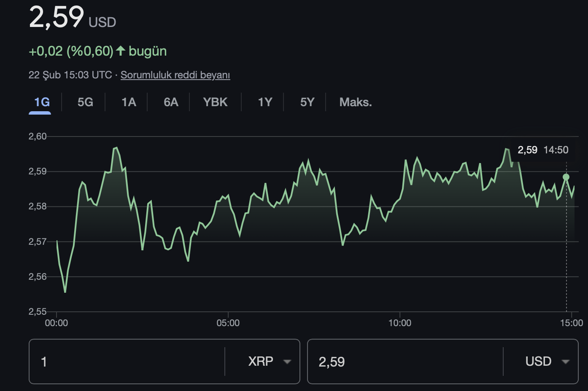Click the 15:00 x-axis label
Viewport: 588px width, 391px height.
pyautogui.click(x=572, y=323)
